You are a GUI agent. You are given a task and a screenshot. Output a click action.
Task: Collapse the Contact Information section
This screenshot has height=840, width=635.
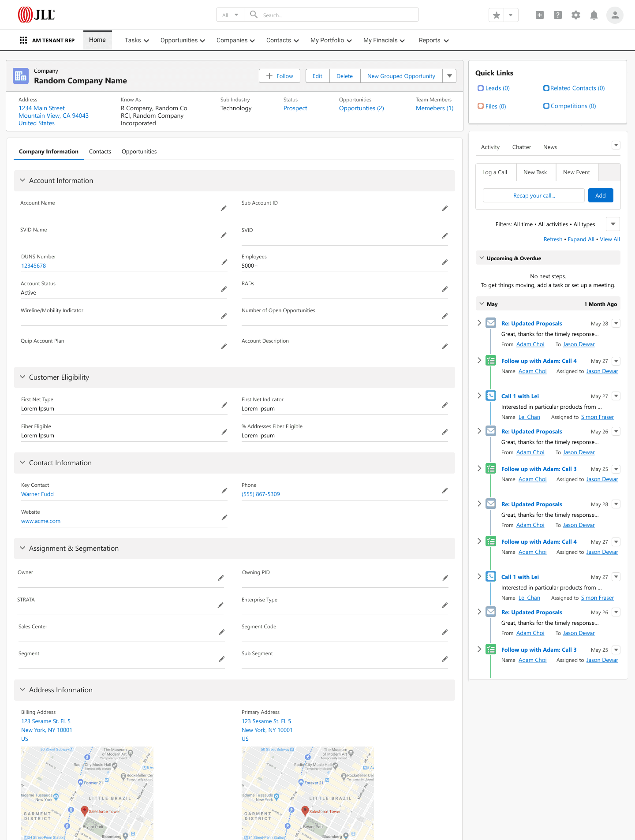(x=22, y=463)
